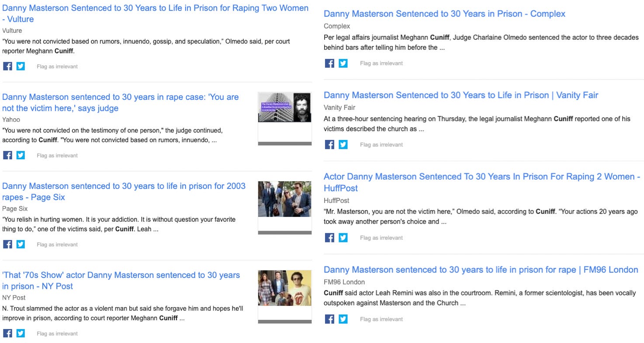
Task: Click the 'FM96 London' source name under its headline
Action: coord(344,282)
